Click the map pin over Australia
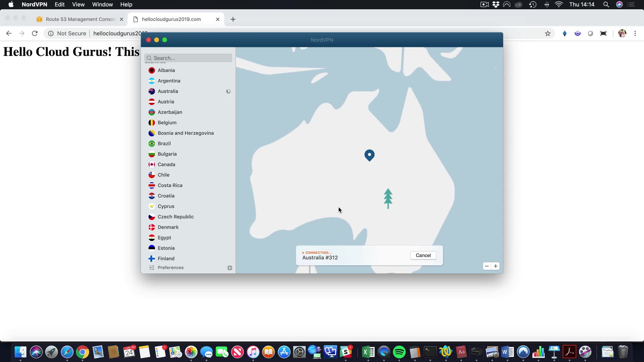644x362 pixels. tap(369, 155)
